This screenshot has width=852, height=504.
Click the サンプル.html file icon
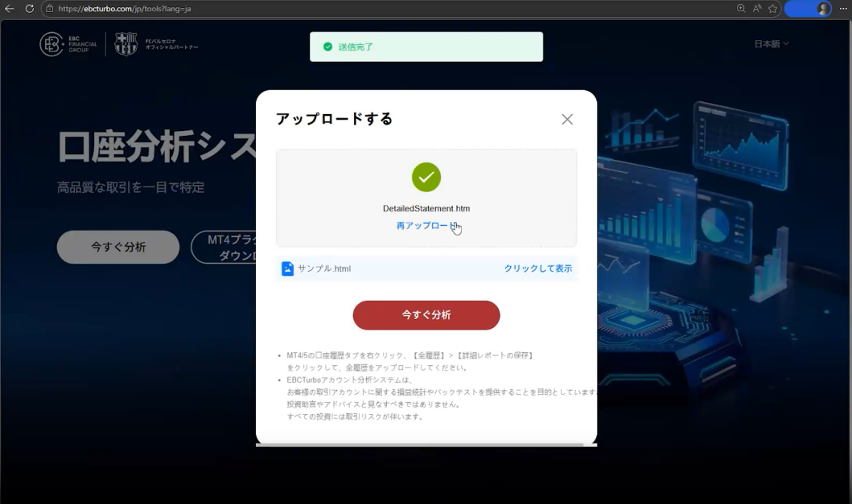pos(287,268)
